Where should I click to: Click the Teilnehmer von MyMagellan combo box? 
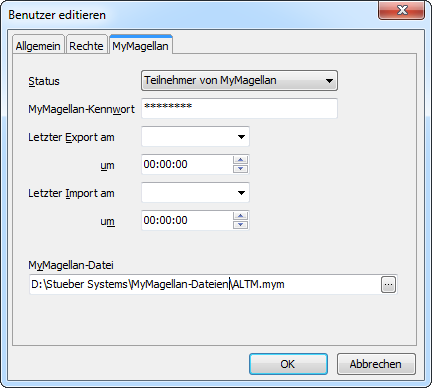[239, 81]
